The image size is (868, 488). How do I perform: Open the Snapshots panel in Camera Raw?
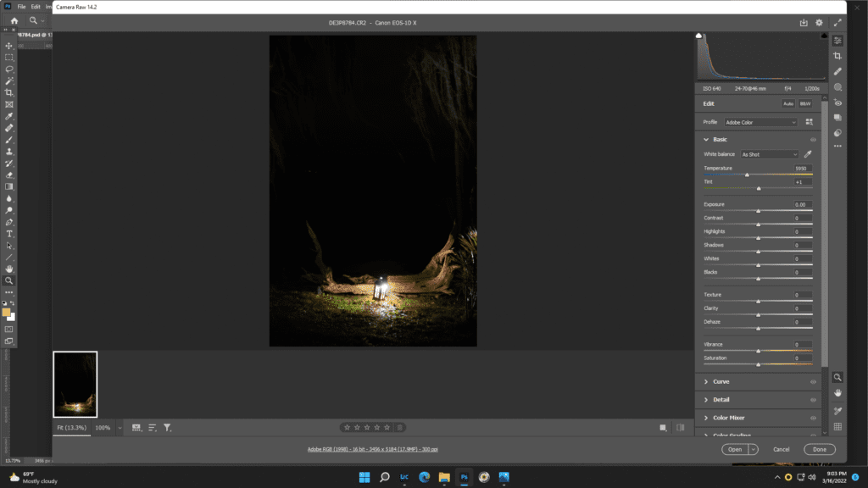[x=837, y=117]
